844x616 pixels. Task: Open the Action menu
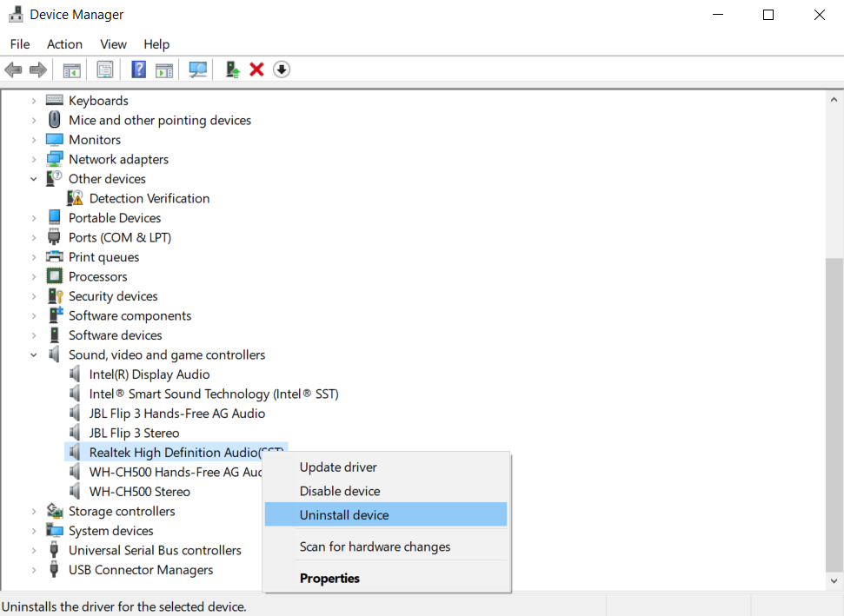point(64,44)
